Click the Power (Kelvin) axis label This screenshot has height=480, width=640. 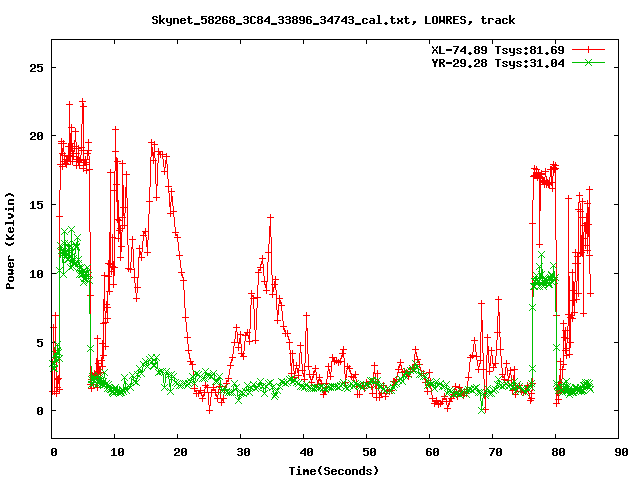tap(10, 241)
